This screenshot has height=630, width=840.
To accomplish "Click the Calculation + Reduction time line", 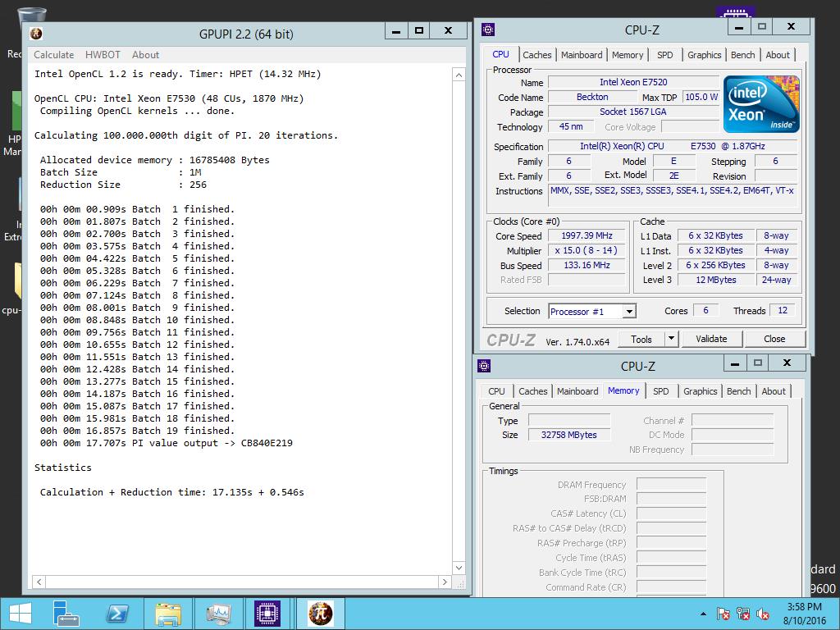I will [172, 492].
